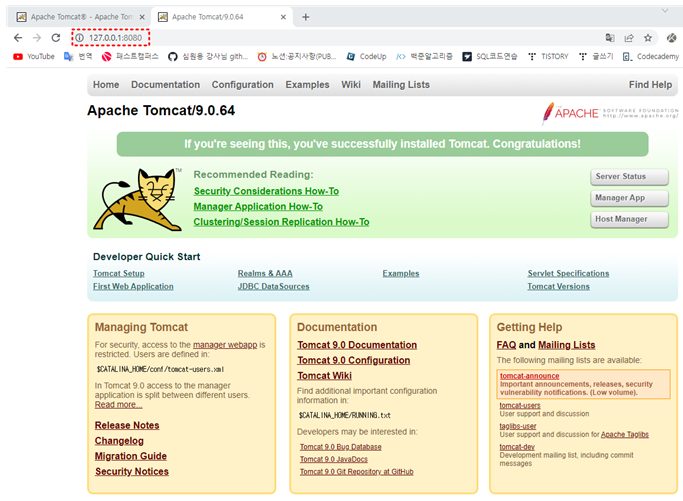Open Clustering/Session Replication How-To link
This screenshot has width=683, height=501.
click(281, 222)
